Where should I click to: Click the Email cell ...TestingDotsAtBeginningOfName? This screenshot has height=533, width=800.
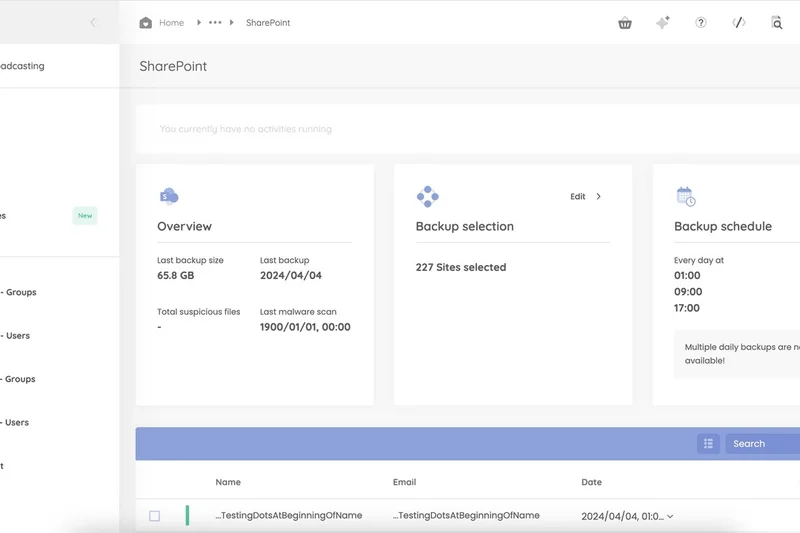[466, 515]
